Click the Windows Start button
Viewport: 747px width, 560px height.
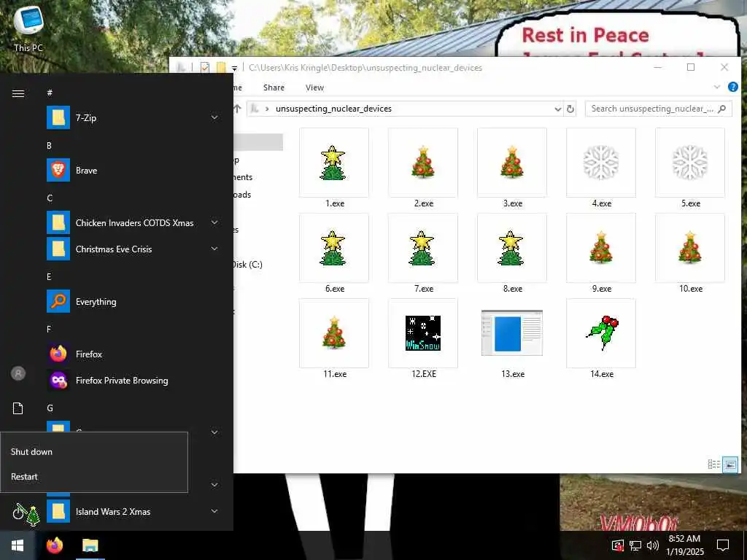click(x=18, y=545)
